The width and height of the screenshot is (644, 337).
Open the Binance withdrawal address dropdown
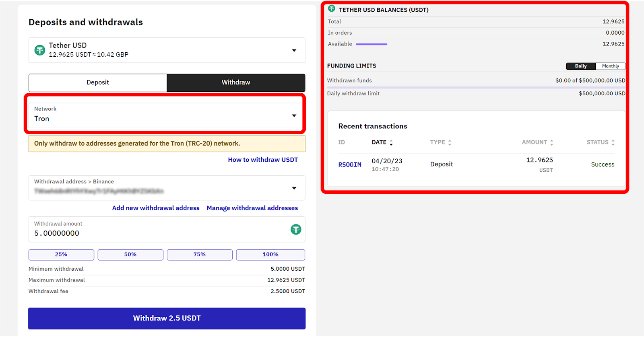[x=167, y=188]
